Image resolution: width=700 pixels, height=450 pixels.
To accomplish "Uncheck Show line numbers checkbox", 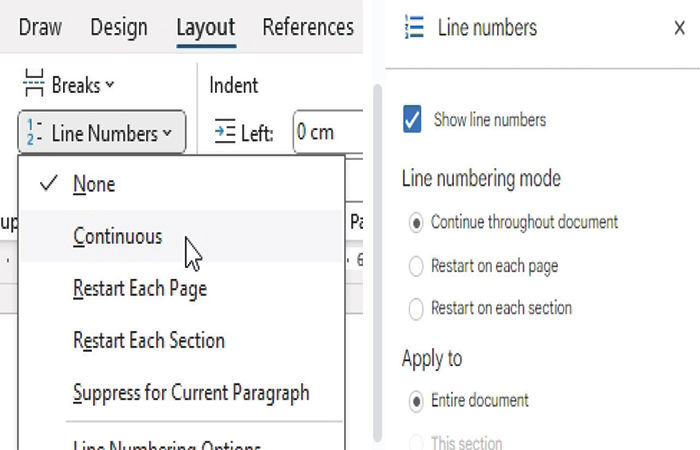I will coord(412,119).
